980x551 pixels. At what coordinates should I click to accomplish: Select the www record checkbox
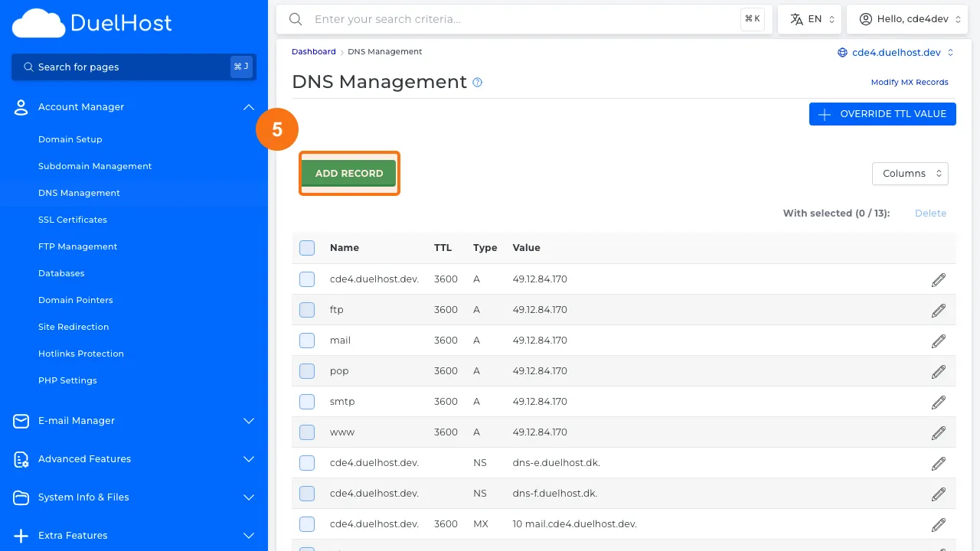[x=307, y=432]
